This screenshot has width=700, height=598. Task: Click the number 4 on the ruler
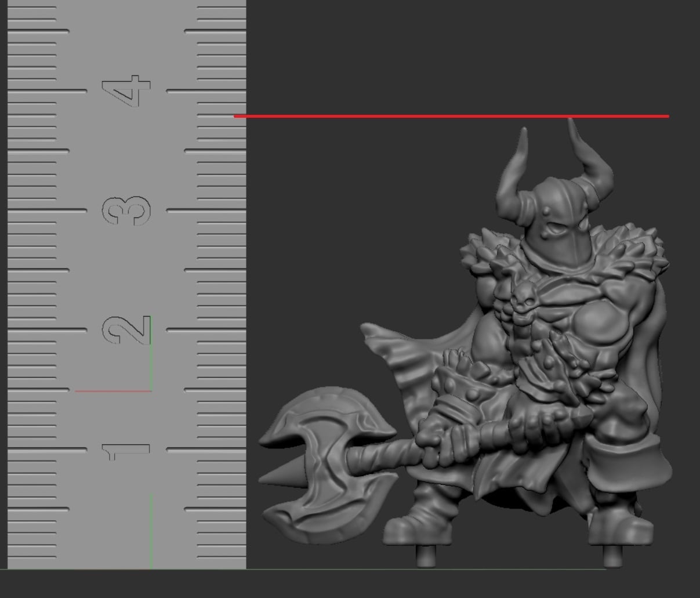[126, 91]
